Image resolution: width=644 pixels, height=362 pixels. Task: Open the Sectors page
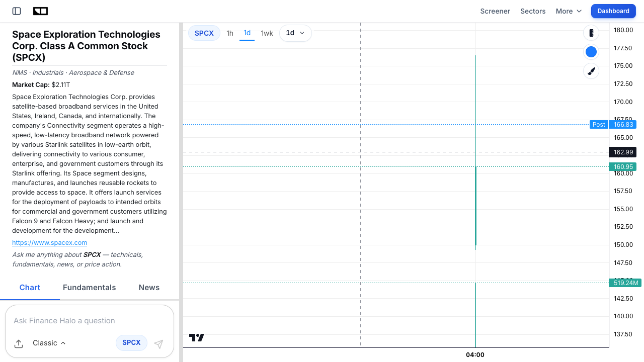click(533, 11)
